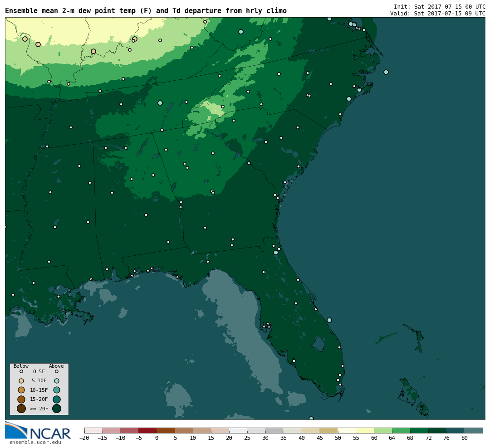Image resolution: width=490 pixels, height=448 pixels.
Task: Pick the Above 10-15F teal legend circle
Action: [57, 390]
